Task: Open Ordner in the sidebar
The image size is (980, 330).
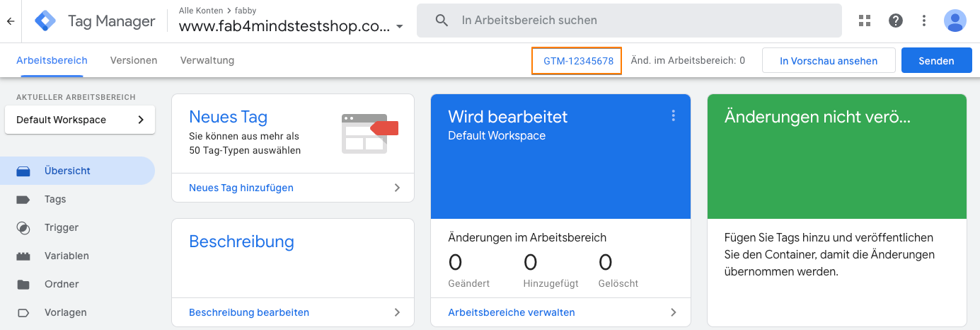Action: coord(61,284)
